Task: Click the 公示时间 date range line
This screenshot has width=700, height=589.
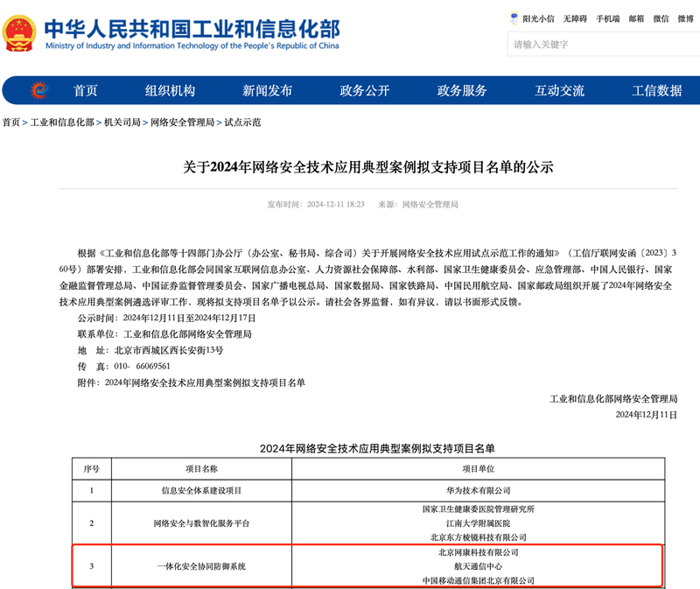Action: pyautogui.click(x=166, y=318)
